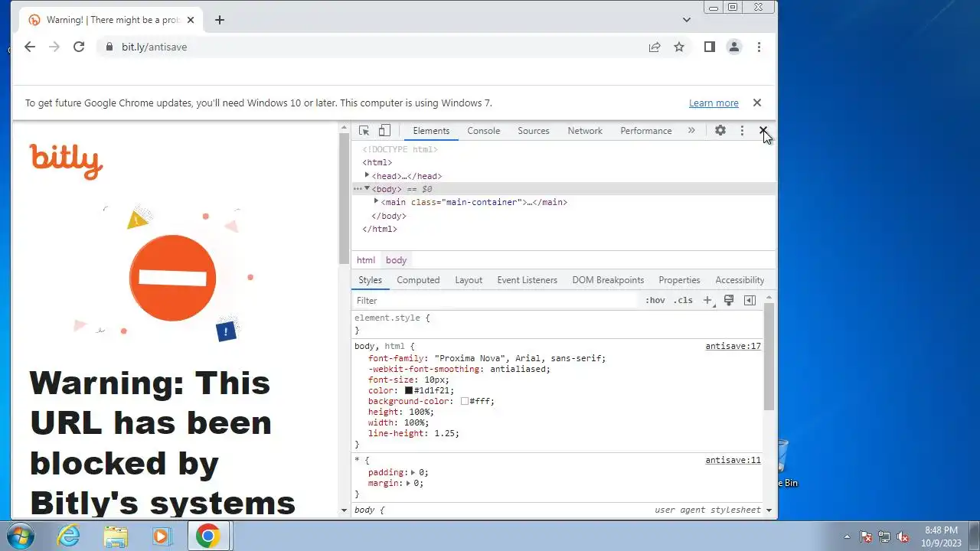Toggle rendering emulations brush icon

coord(729,301)
